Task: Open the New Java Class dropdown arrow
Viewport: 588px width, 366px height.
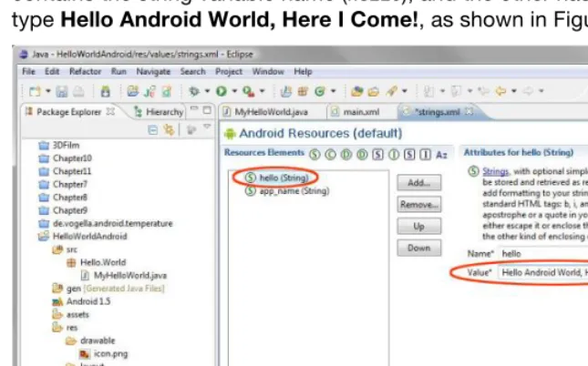Action: tap(333, 91)
